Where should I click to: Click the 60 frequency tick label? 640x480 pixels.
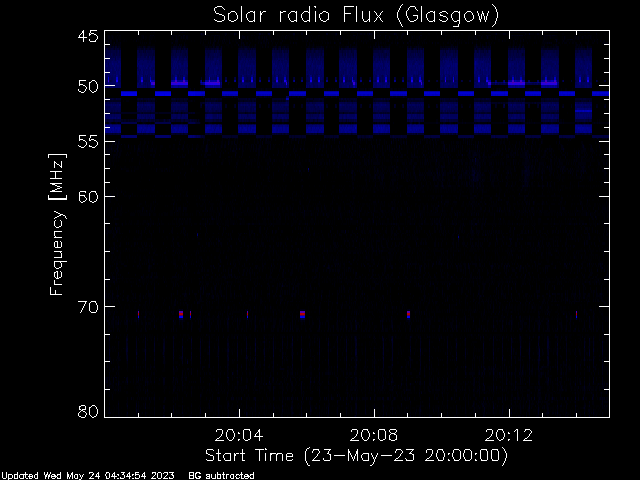88,197
